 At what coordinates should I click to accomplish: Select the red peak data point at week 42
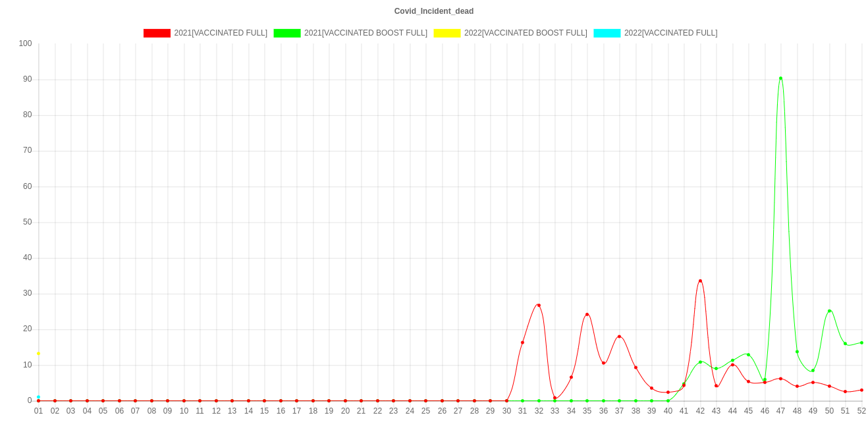[700, 281]
